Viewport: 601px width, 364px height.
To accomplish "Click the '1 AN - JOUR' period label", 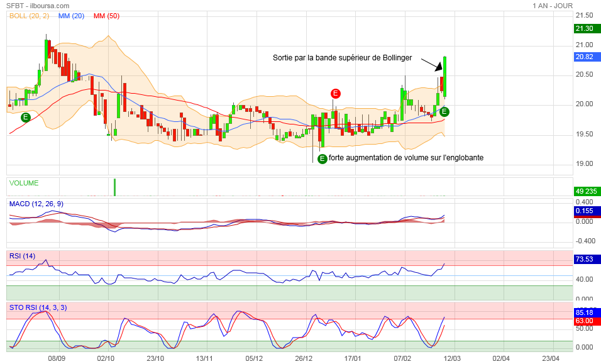I will 553,6.
